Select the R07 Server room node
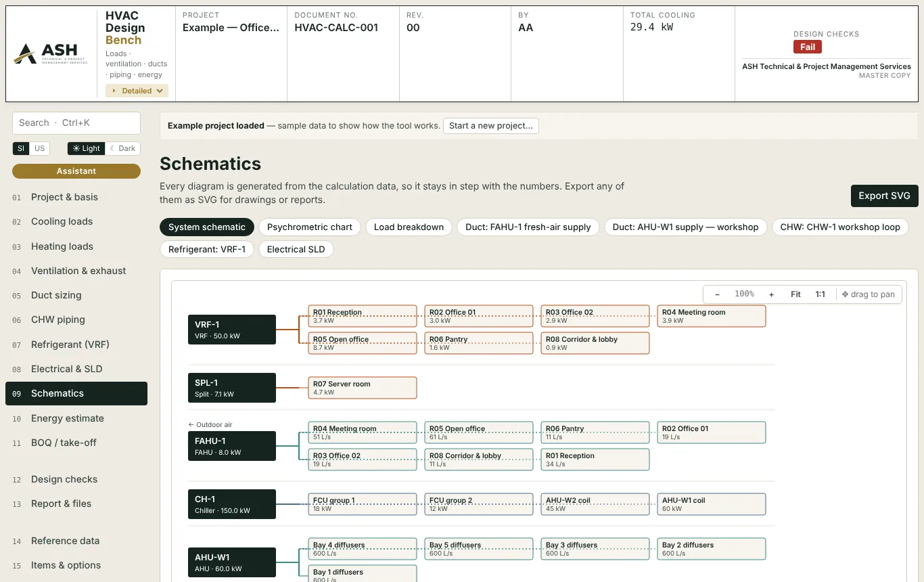The image size is (924, 582). 363,388
